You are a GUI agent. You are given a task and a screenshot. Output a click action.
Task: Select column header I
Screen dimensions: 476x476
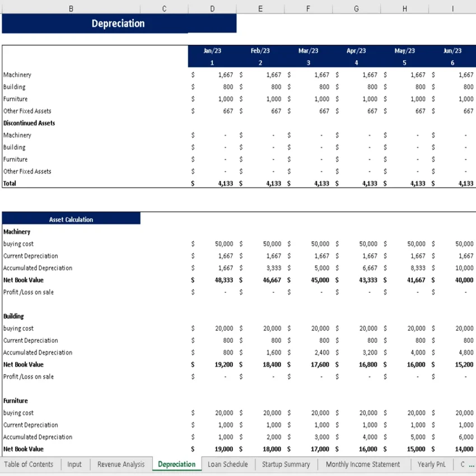pos(452,8)
